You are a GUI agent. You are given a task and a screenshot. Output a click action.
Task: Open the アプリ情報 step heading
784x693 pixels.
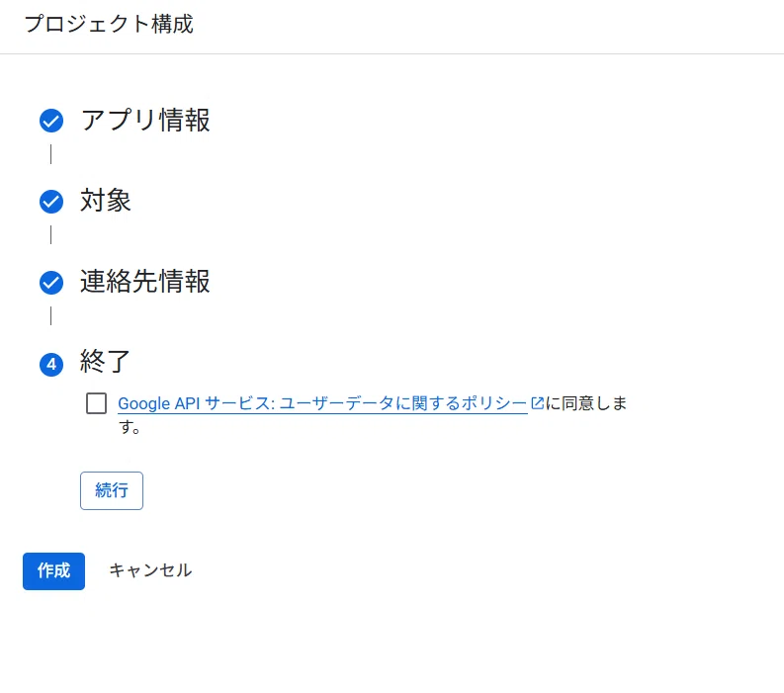(145, 121)
